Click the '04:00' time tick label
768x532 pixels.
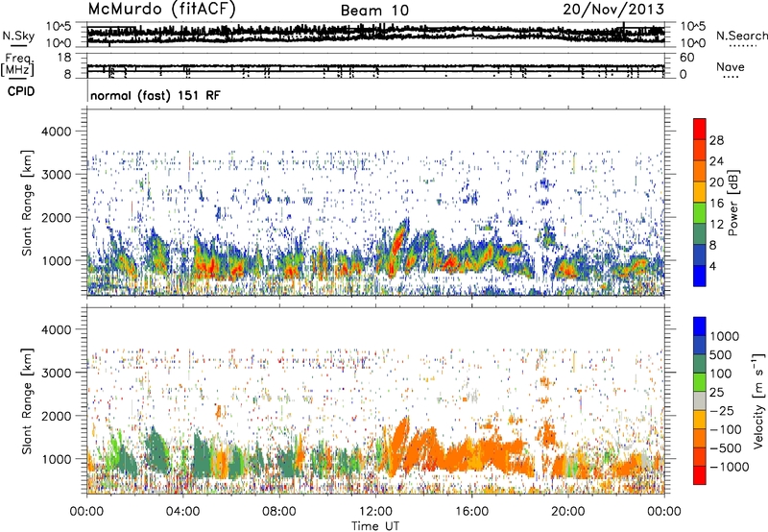pos(182,512)
